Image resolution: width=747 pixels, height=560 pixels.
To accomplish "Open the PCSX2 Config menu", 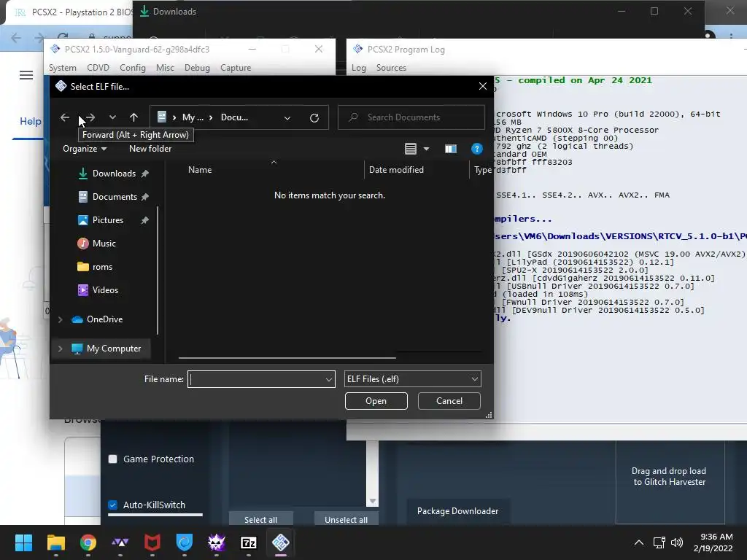I will pos(133,68).
